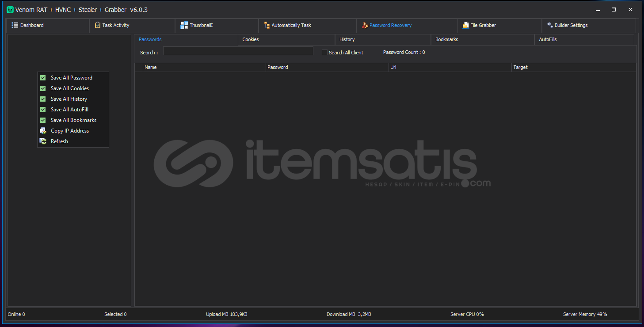Enable the Search All Client checkbox

click(325, 53)
